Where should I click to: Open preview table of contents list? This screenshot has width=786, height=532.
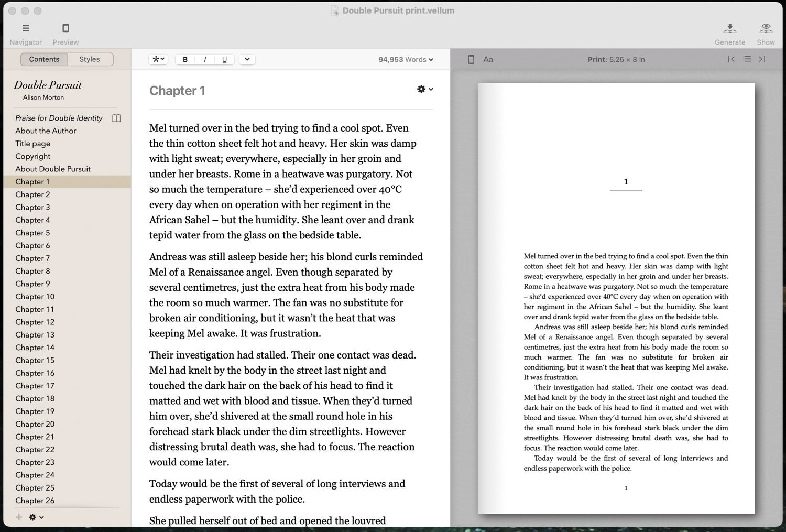tap(747, 59)
